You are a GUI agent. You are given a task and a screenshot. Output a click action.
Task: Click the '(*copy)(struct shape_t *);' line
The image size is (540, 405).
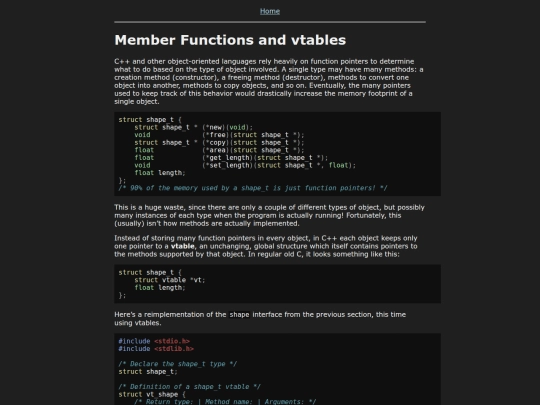point(219,143)
